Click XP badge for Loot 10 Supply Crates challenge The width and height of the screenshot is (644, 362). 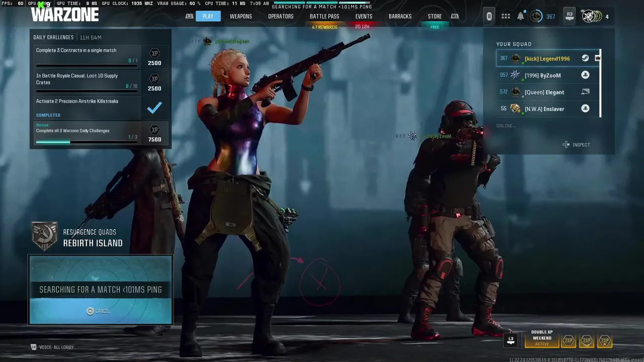click(154, 79)
